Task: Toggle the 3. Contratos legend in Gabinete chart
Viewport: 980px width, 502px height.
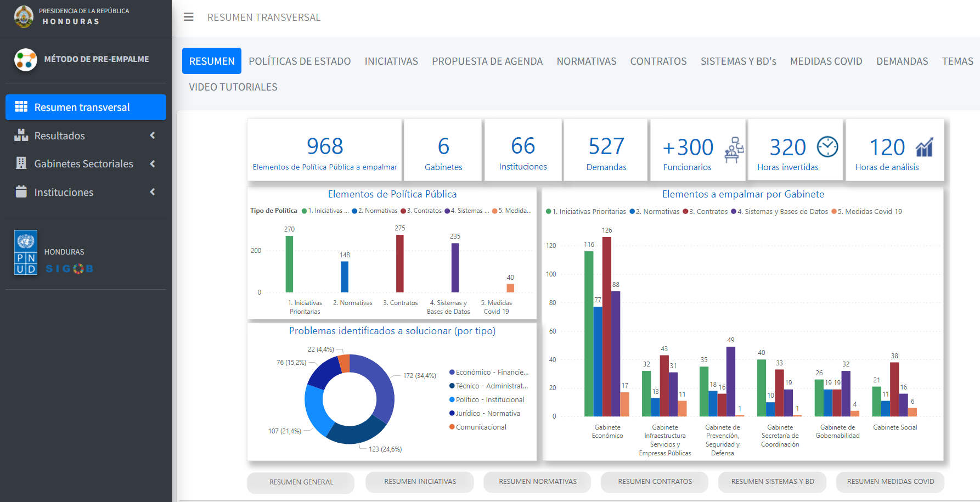Action: 705,212
